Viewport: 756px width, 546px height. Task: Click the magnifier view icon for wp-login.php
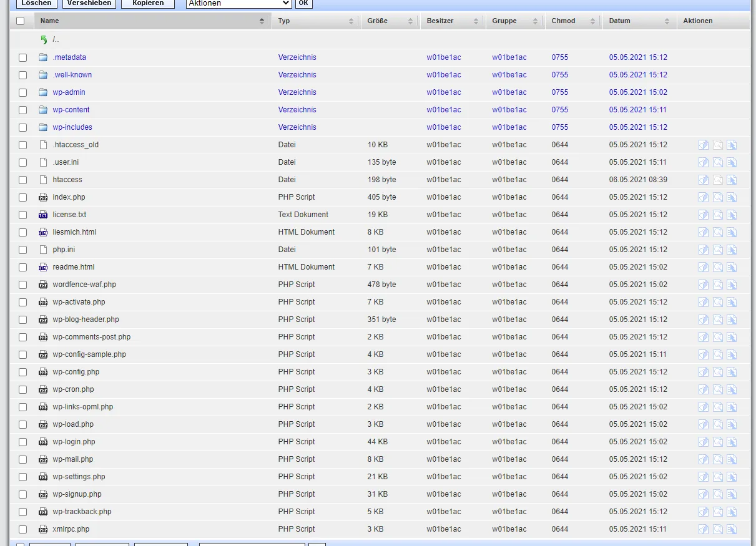pos(718,442)
